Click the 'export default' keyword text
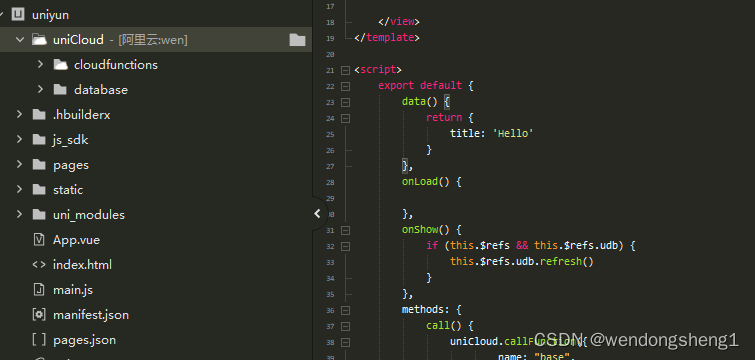The width and height of the screenshot is (755, 360). pos(420,86)
